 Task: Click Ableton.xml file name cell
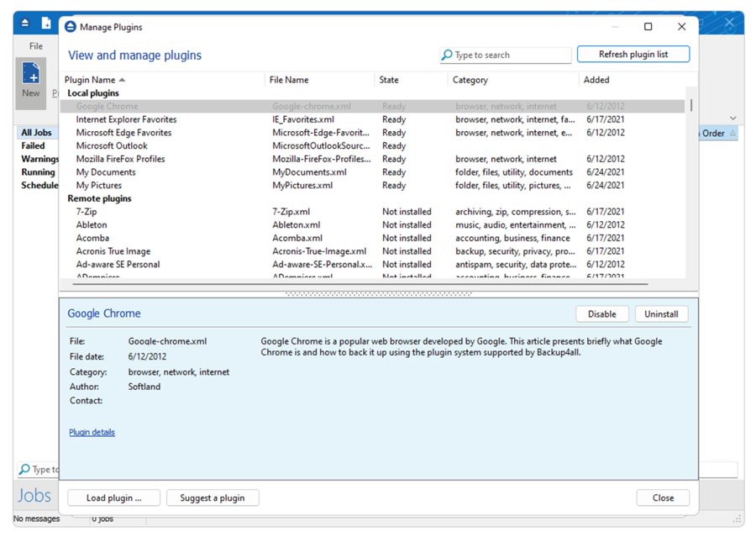(296, 225)
